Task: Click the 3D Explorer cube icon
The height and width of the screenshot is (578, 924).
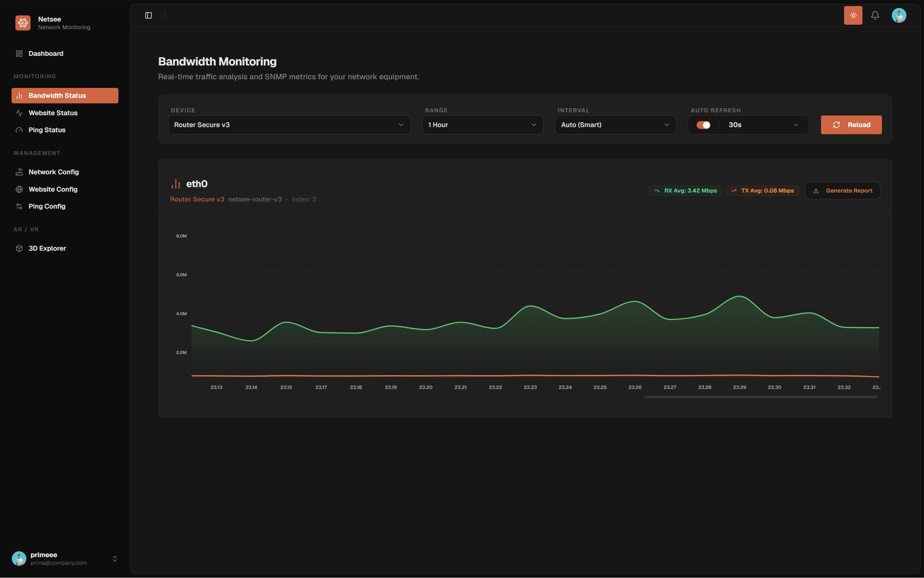Action: pos(19,248)
